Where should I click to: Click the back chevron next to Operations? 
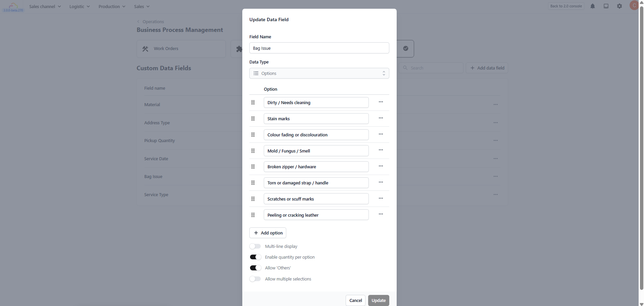(x=138, y=21)
